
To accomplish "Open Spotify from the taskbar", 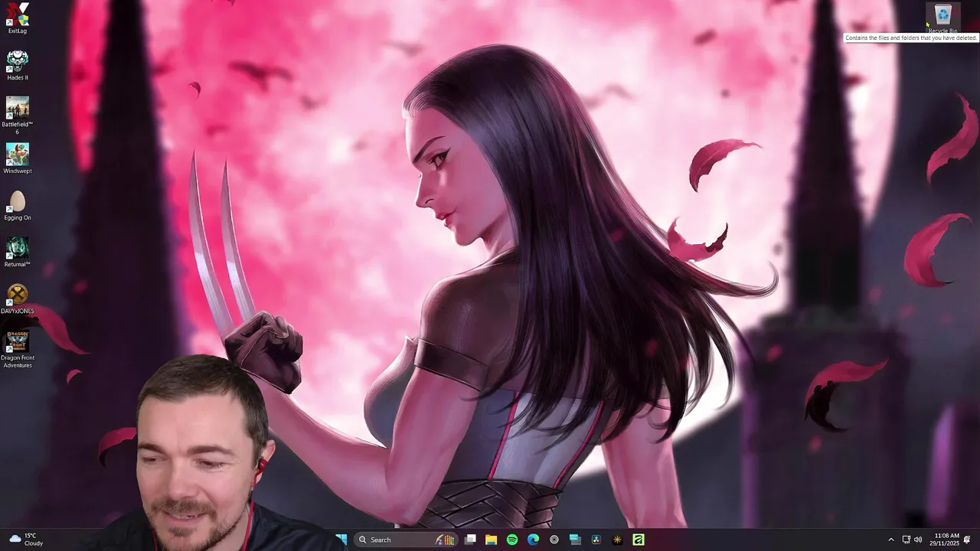I will click(x=512, y=540).
